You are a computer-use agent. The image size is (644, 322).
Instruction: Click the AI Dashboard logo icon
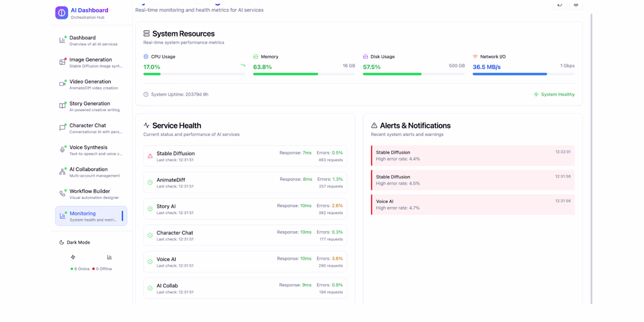click(61, 13)
